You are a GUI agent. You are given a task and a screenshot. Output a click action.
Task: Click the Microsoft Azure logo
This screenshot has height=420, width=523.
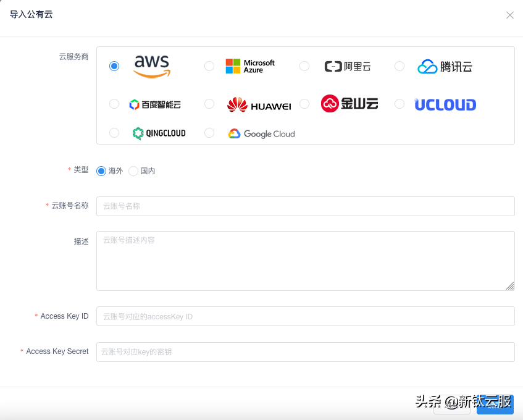click(x=250, y=66)
